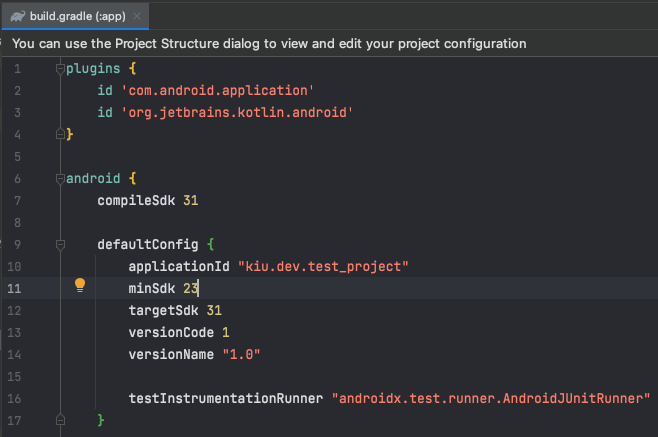Screen dimensions: 658x437
Task: Click the versionCode value 1
Action: pos(226,332)
